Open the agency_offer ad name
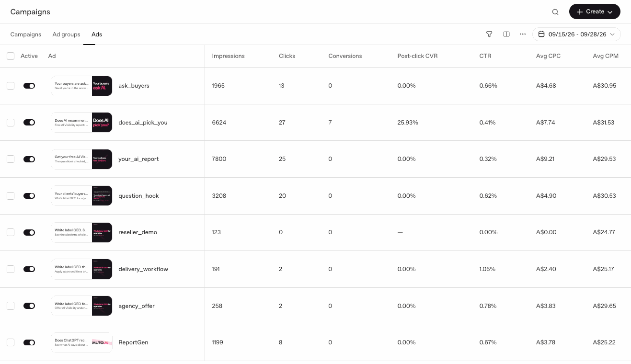Viewport: 631px width, 364px height. (137, 306)
